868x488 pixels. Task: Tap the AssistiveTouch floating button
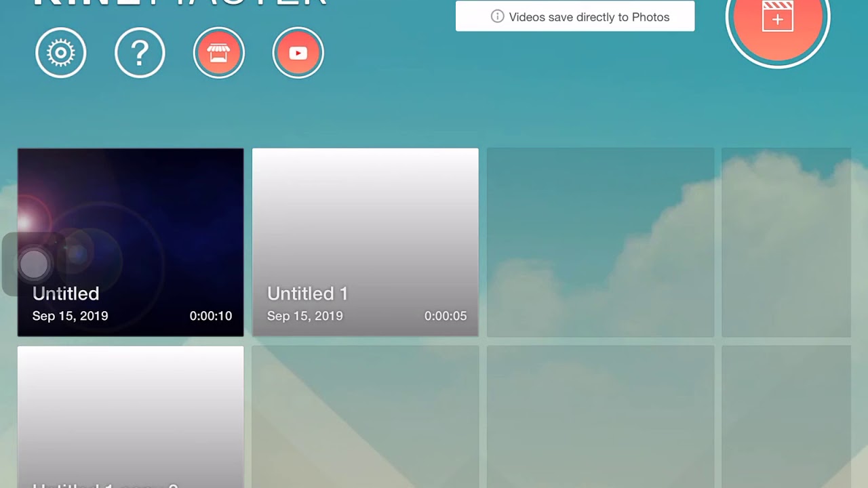33,264
